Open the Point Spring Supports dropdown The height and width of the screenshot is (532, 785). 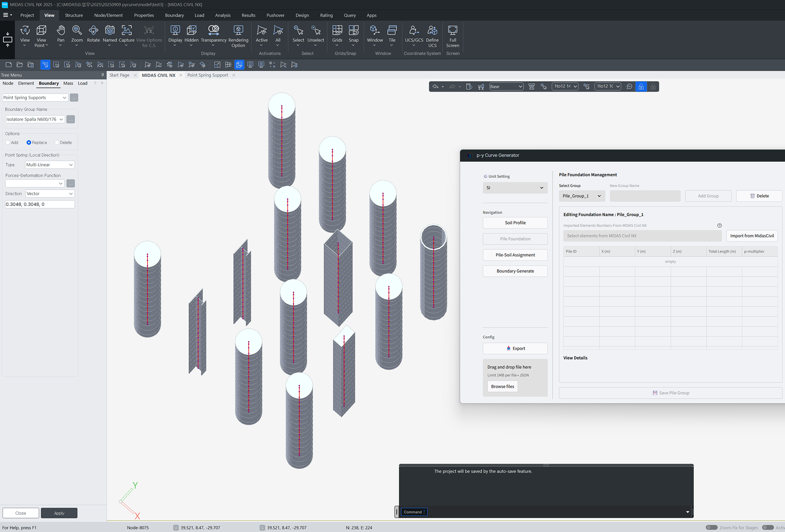point(35,98)
